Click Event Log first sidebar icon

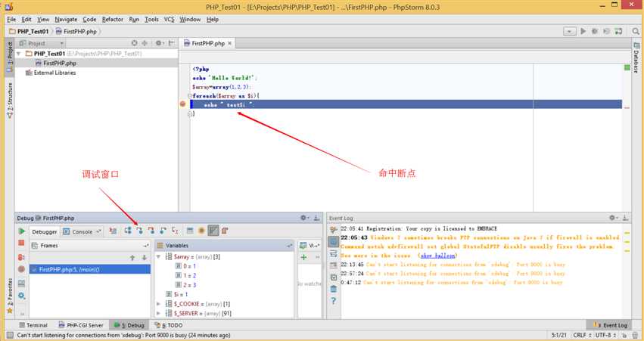(x=334, y=230)
